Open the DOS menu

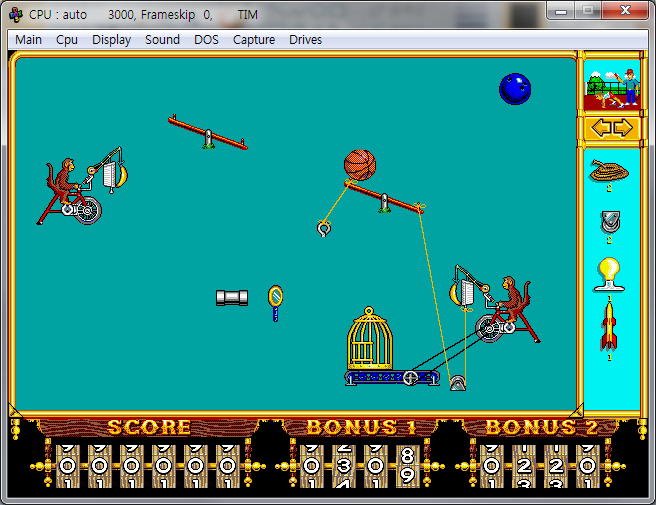206,40
